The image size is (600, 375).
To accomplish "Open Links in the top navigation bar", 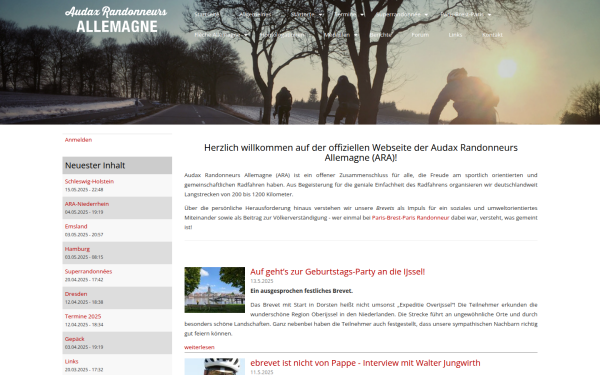I will pyautogui.click(x=455, y=35).
